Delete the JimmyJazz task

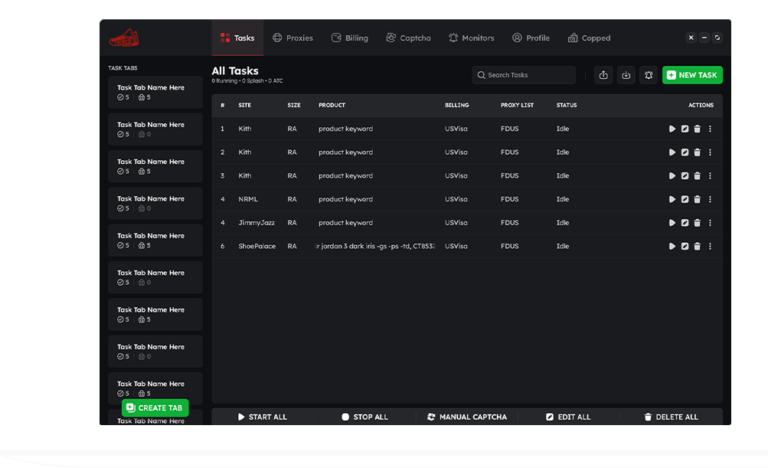pos(697,222)
